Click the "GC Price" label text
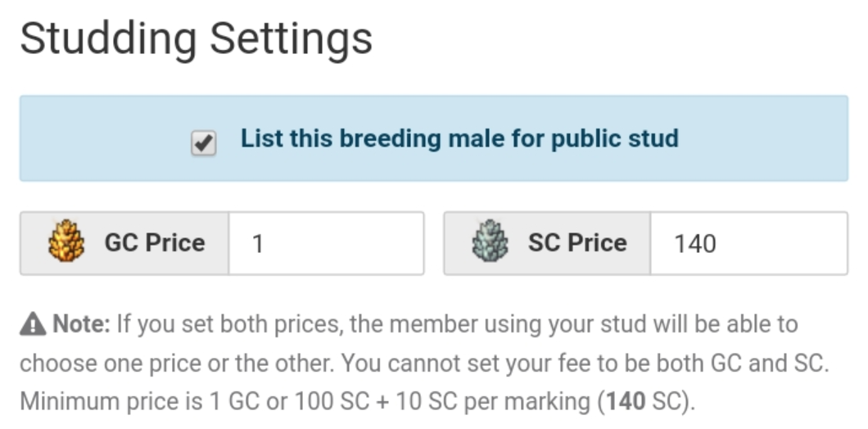 (154, 243)
